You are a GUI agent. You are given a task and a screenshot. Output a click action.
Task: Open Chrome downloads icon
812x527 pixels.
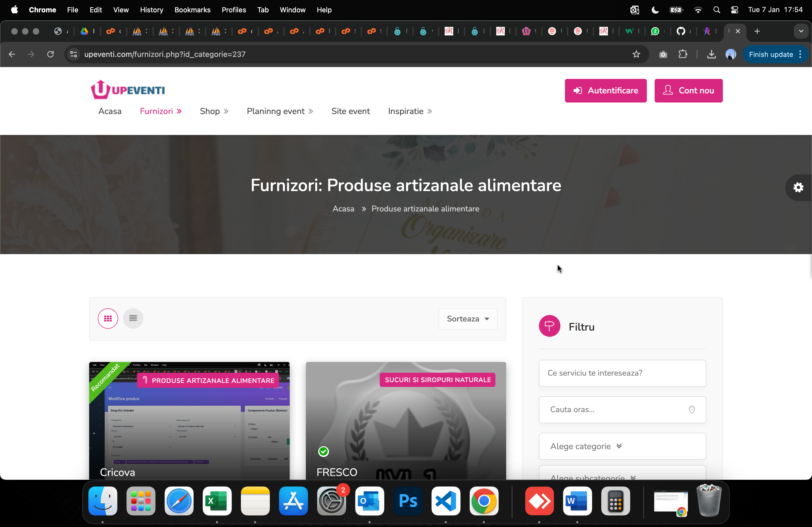711,54
